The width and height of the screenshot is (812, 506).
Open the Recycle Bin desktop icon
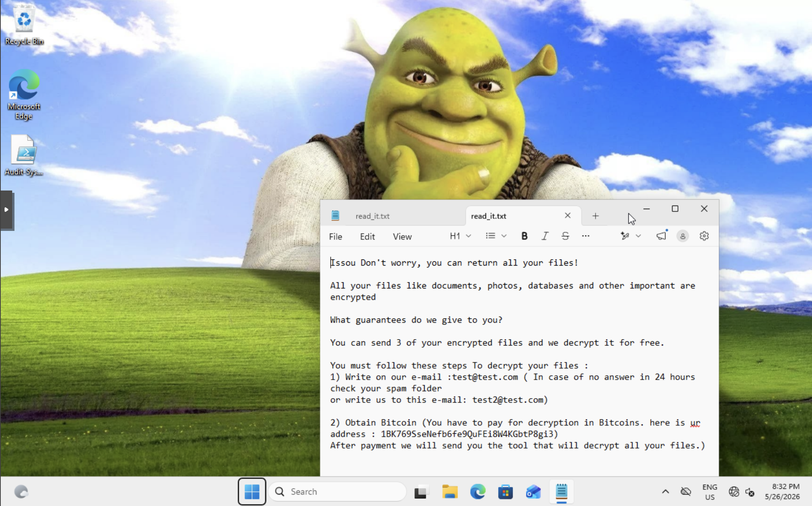[24, 26]
